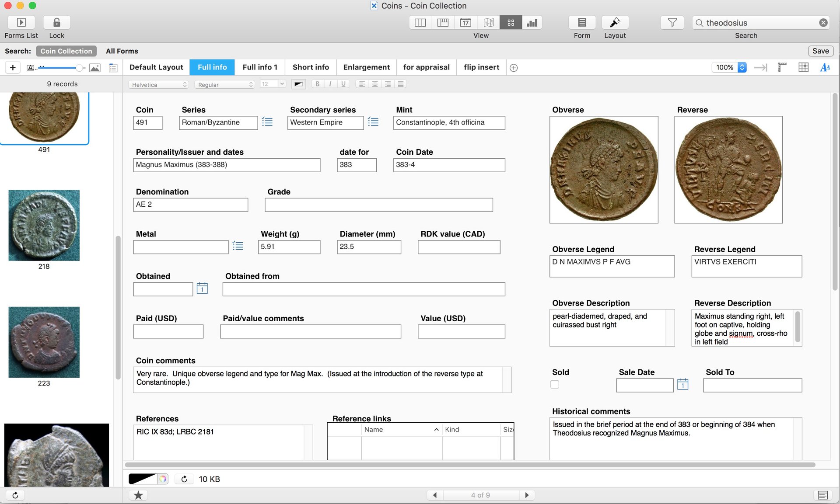Go to the next record arrow

tap(527, 495)
